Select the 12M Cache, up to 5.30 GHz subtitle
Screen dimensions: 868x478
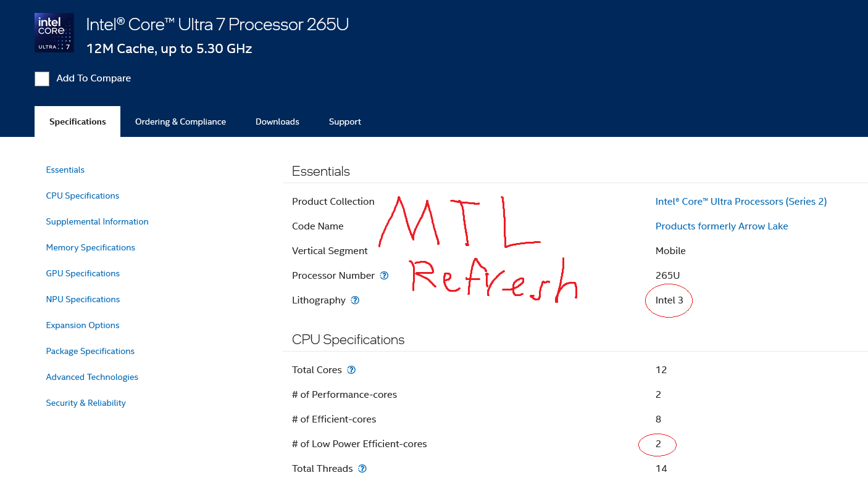click(169, 49)
